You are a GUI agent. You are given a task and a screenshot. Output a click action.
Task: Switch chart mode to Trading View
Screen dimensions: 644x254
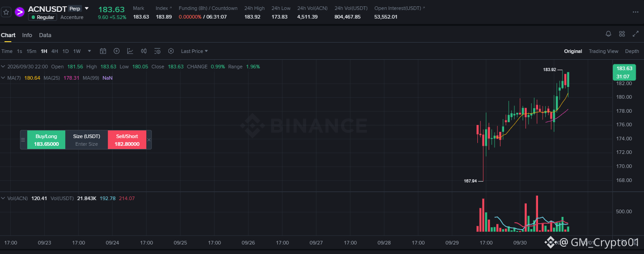(x=603, y=51)
